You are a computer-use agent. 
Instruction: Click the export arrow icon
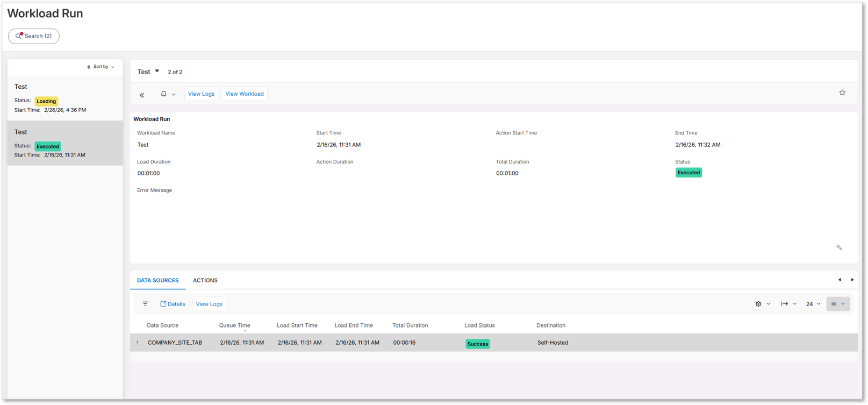coord(785,304)
